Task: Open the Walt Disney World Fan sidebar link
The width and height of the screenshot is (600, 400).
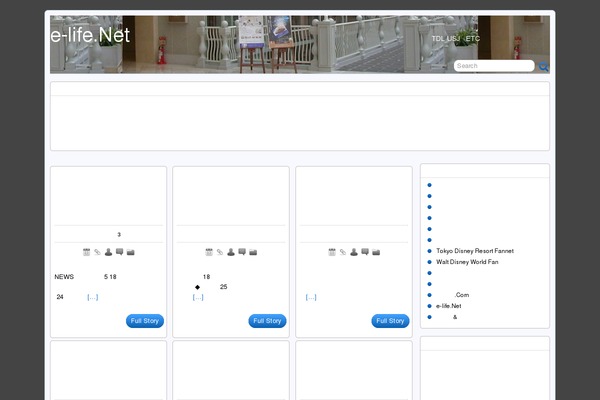Action: pos(467,262)
